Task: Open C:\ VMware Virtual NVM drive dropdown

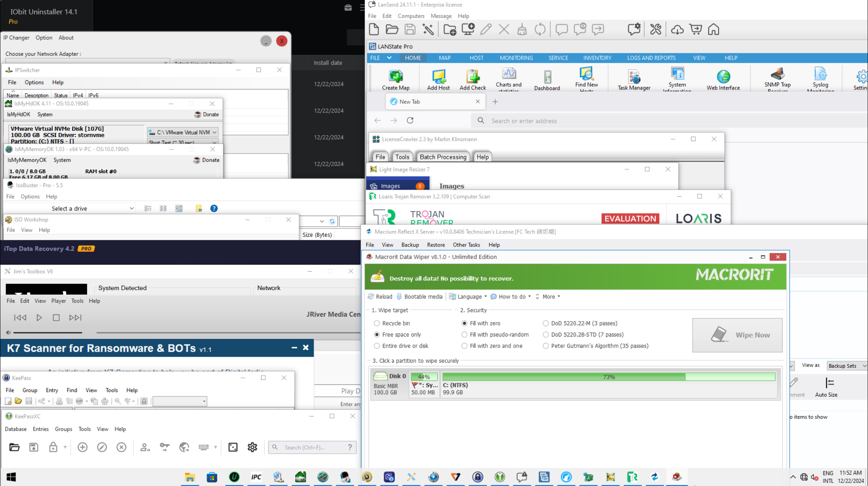Action: coord(183,132)
